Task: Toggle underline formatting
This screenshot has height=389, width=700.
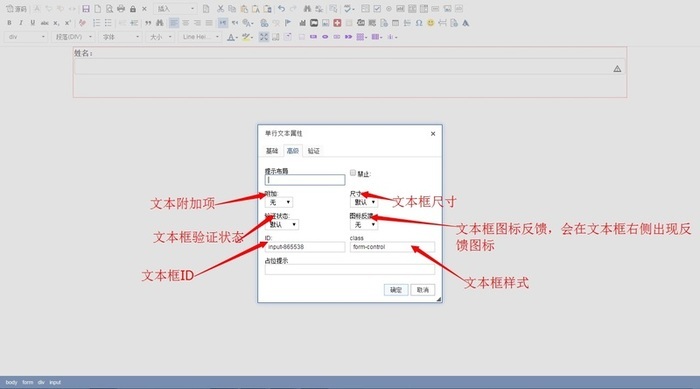Action: pyautogui.click(x=32, y=23)
